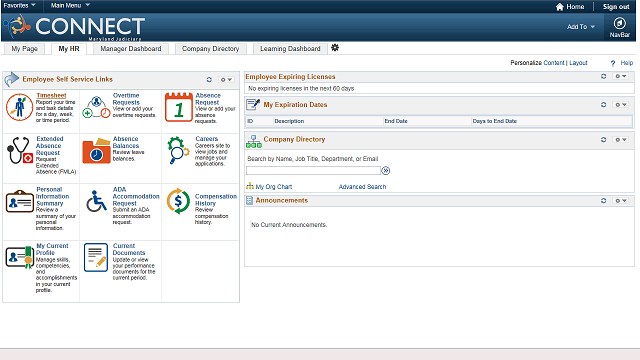The image size is (640, 360).
Task: Refresh the Announcements pagelet
Action: point(603,200)
